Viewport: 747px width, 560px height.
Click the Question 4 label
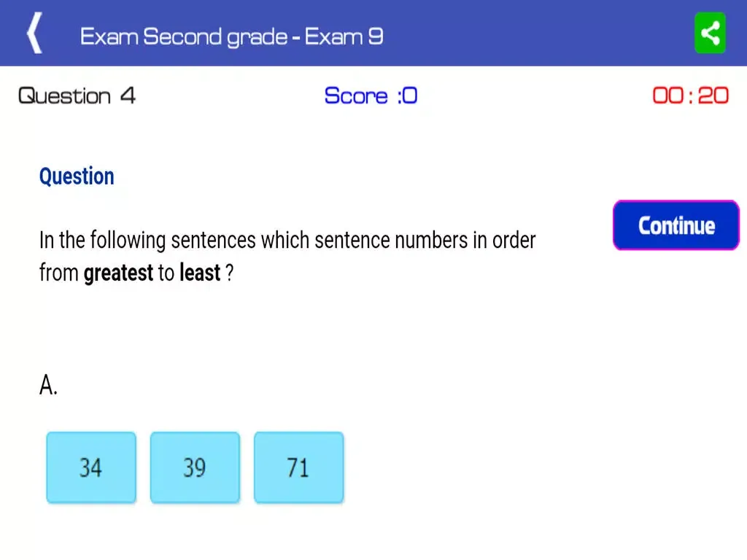pyautogui.click(x=76, y=96)
